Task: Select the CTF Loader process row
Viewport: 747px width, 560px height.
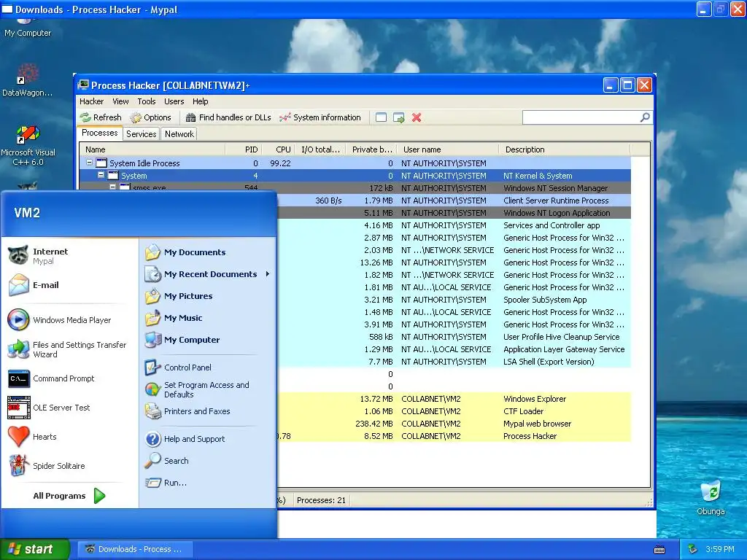Action: 454,411
